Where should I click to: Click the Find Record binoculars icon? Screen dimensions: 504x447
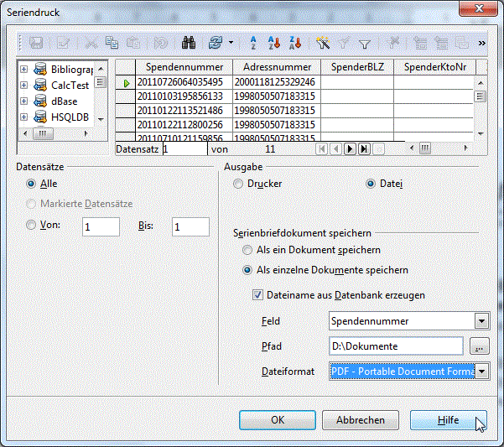pyautogui.click(x=188, y=43)
